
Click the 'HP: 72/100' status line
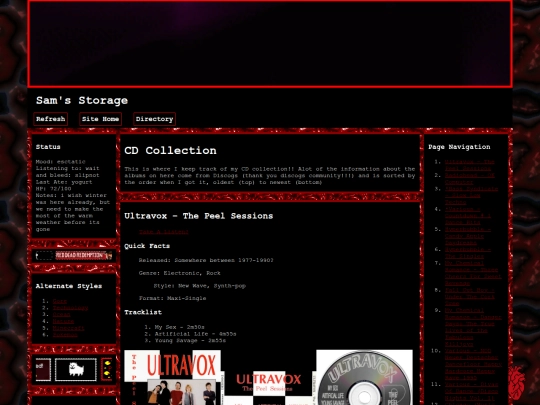pyautogui.click(x=53, y=189)
